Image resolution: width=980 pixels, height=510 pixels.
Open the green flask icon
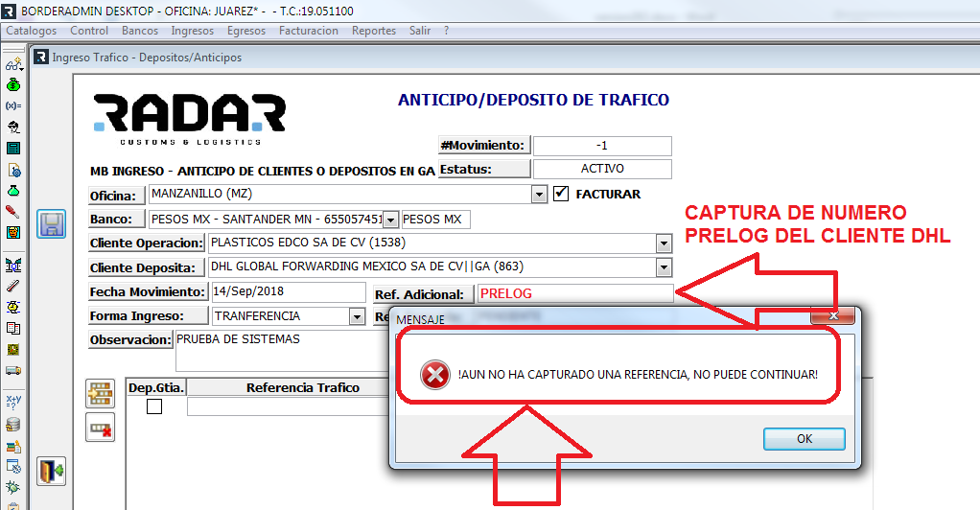point(13,191)
